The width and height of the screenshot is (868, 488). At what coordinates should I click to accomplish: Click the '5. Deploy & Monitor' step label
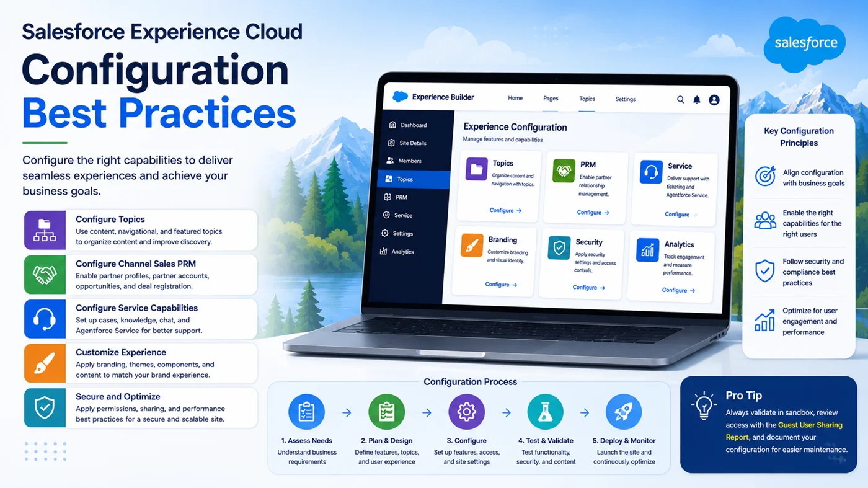624,441
